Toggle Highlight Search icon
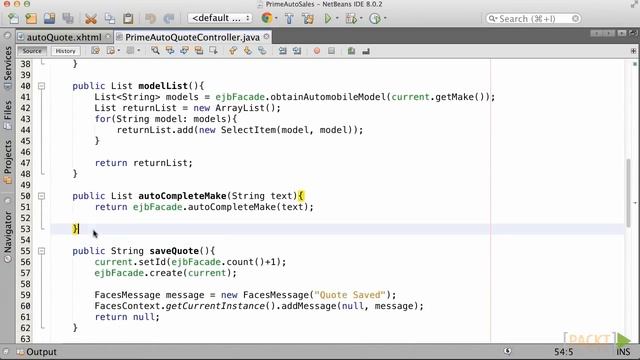This screenshot has width=640, height=360. click(x=199, y=51)
